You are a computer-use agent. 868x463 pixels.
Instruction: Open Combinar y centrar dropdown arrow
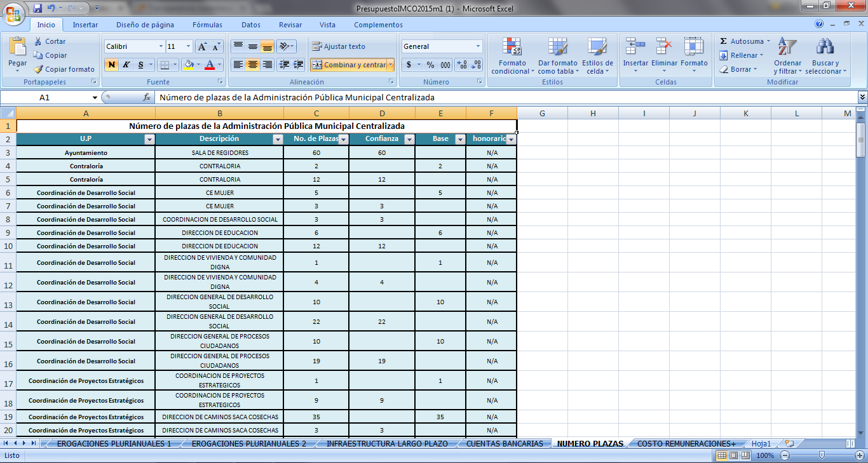(390, 65)
